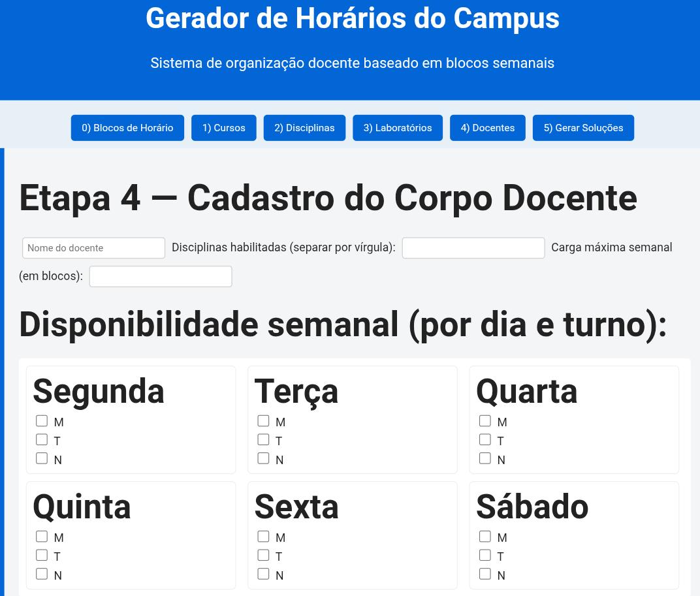This screenshot has width=700, height=596.
Task: Click the Nome do docente field
Action: click(93, 248)
